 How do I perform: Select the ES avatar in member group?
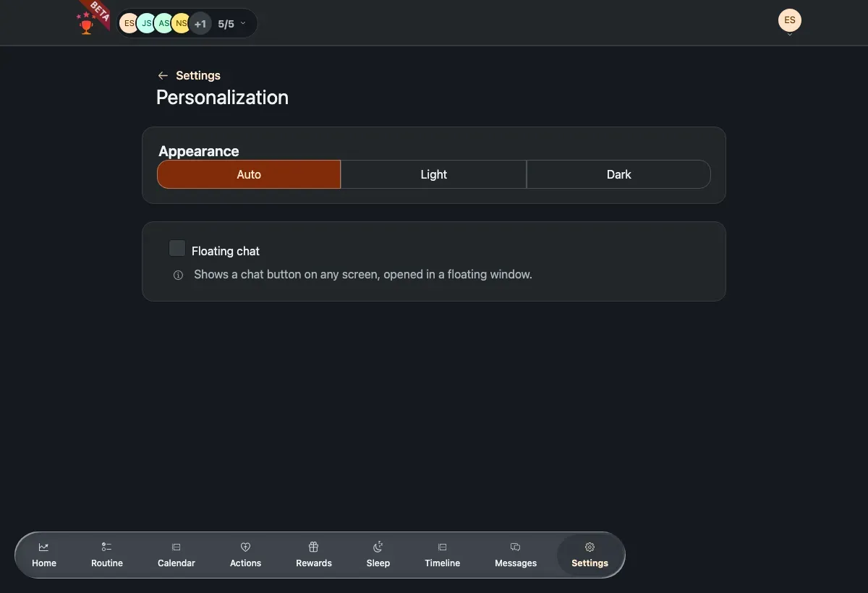pos(128,23)
